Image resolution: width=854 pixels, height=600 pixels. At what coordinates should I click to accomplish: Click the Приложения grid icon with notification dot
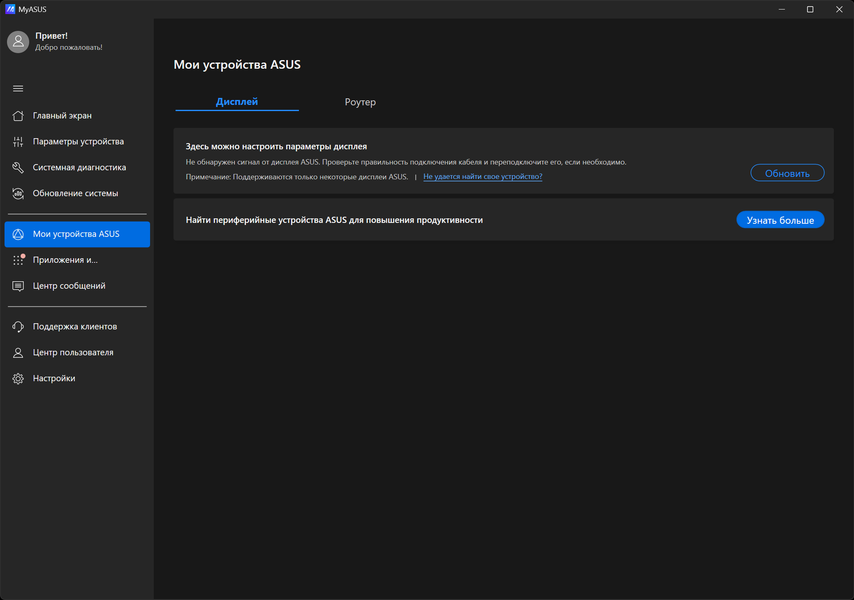click(x=18, y=260)
